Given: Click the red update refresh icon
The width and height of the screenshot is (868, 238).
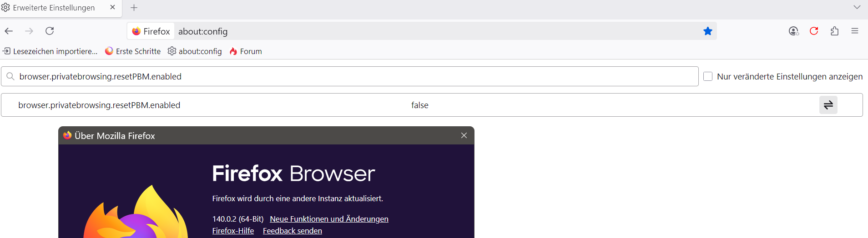Looking at the screenshot, I should pos(814,31).
